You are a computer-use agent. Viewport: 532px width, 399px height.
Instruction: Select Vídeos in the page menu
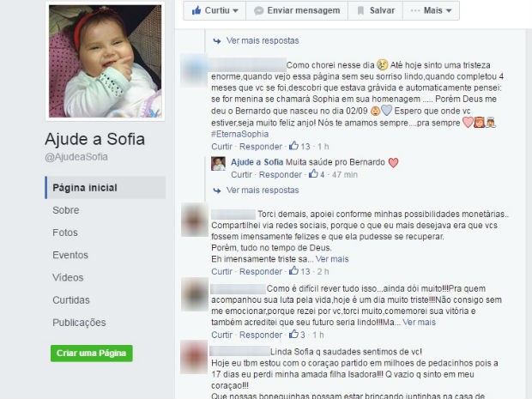pos(68,277)
